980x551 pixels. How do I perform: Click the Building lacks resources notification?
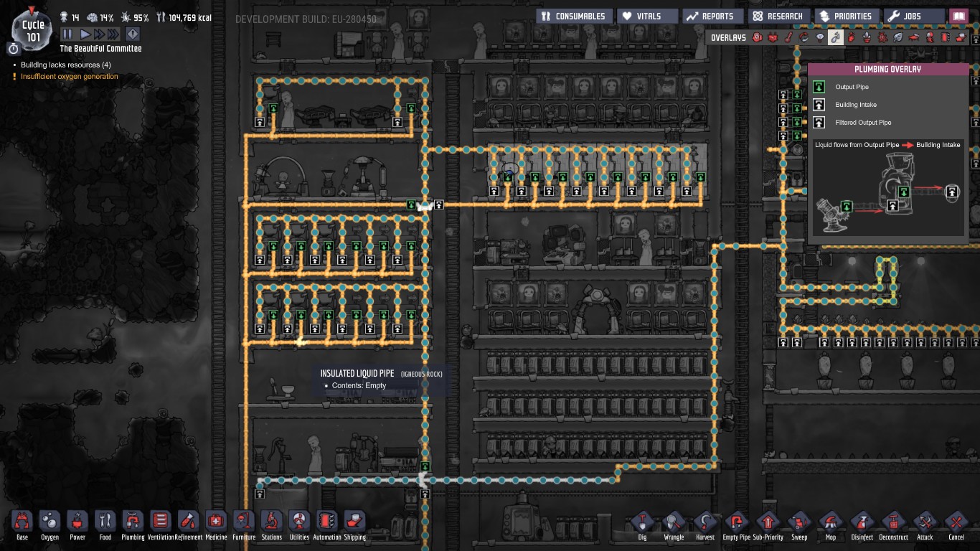[65, 65]
